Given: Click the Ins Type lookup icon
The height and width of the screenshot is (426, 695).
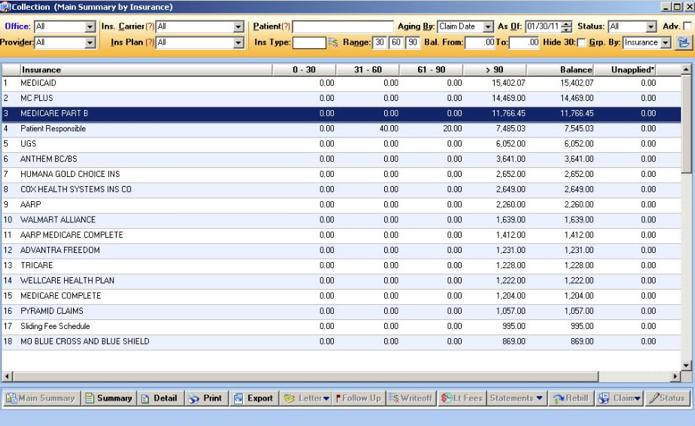Looking at the screenshot, I should click(333, 43).
